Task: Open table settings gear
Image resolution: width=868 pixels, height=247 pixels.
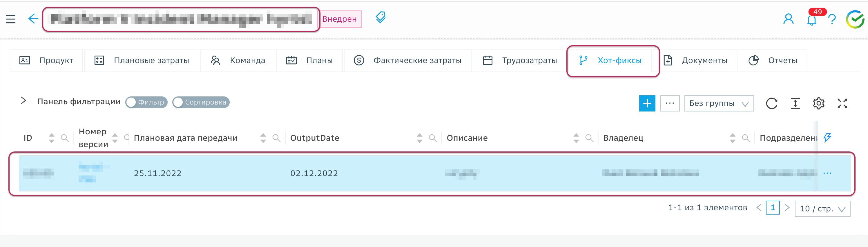Action: [818, 103]
